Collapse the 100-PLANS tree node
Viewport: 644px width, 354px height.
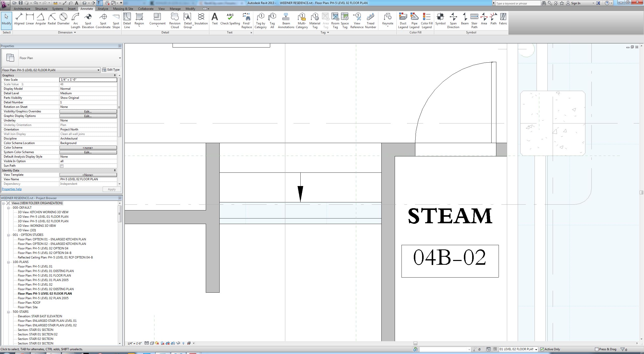click(8, 262)
